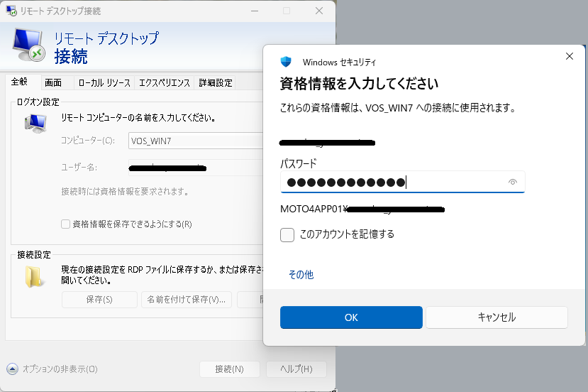Reveal password with the eye icon

click(x=513, y=183)
